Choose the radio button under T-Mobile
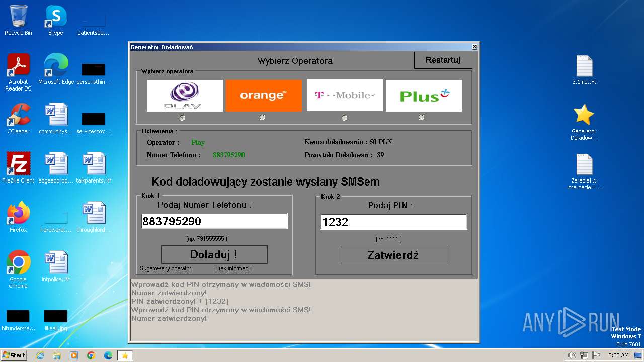This screenshot has height=362, width=644. pos(344,118)
